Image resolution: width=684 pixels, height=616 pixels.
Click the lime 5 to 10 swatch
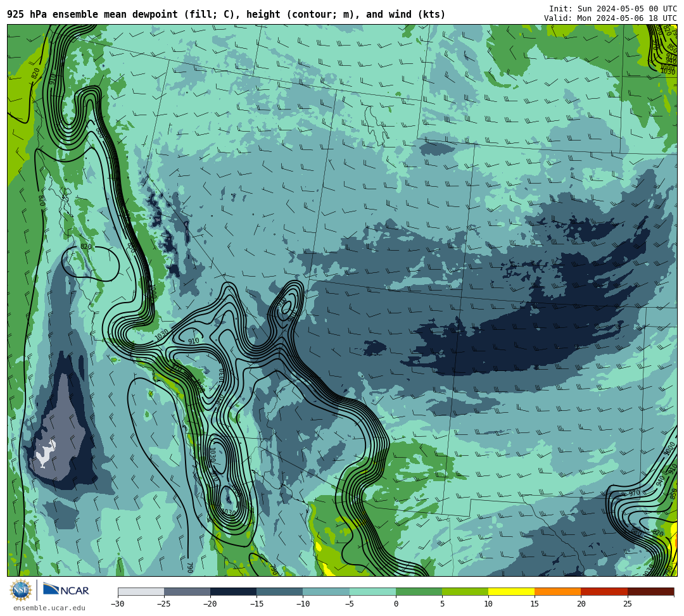pyautogui.click(x=465, y=591)
